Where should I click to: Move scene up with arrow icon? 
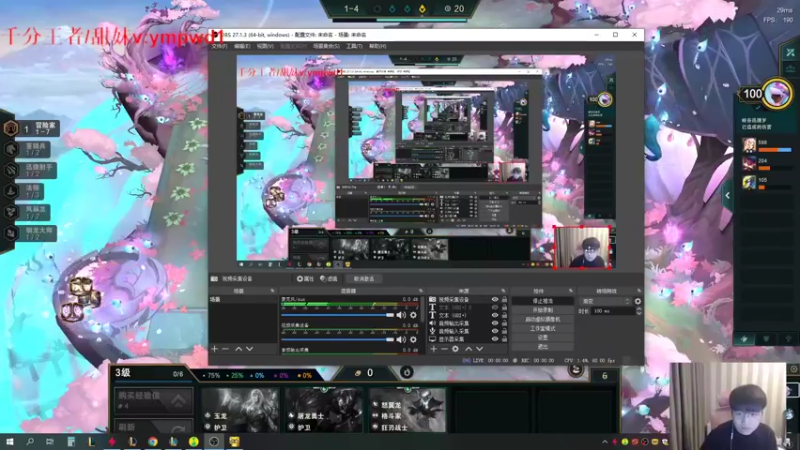[238, 349]
